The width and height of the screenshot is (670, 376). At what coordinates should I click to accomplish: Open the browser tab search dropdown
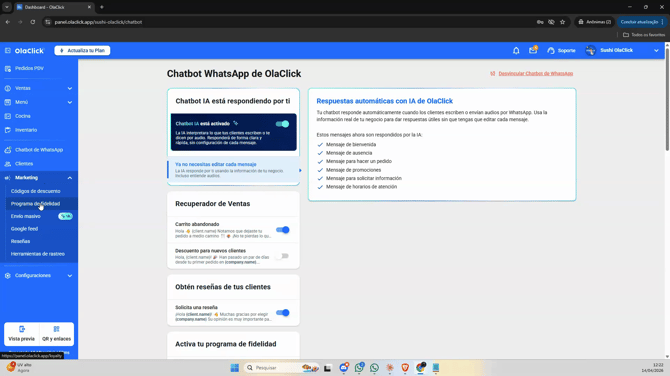click(7, 7)
